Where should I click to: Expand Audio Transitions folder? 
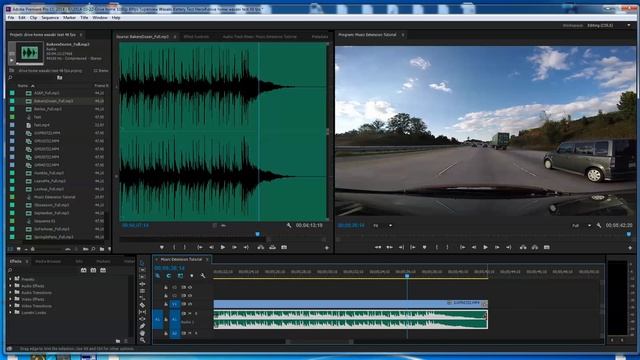pos(11,292)
